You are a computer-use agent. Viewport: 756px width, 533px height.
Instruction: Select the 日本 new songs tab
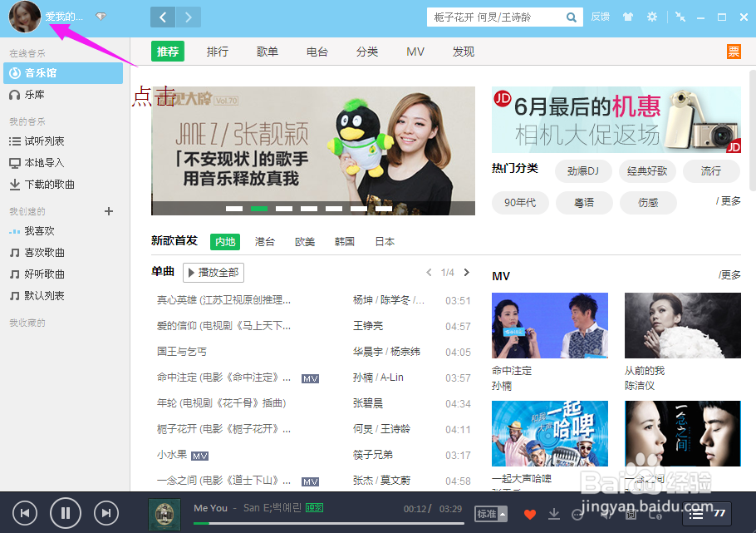click(x=385, y=241)
